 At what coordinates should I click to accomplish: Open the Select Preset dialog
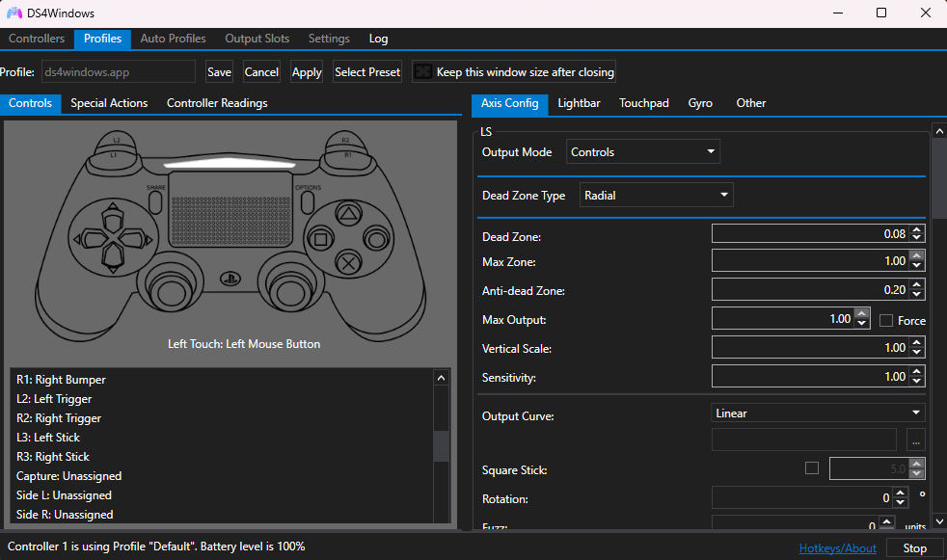coord(366,71)
